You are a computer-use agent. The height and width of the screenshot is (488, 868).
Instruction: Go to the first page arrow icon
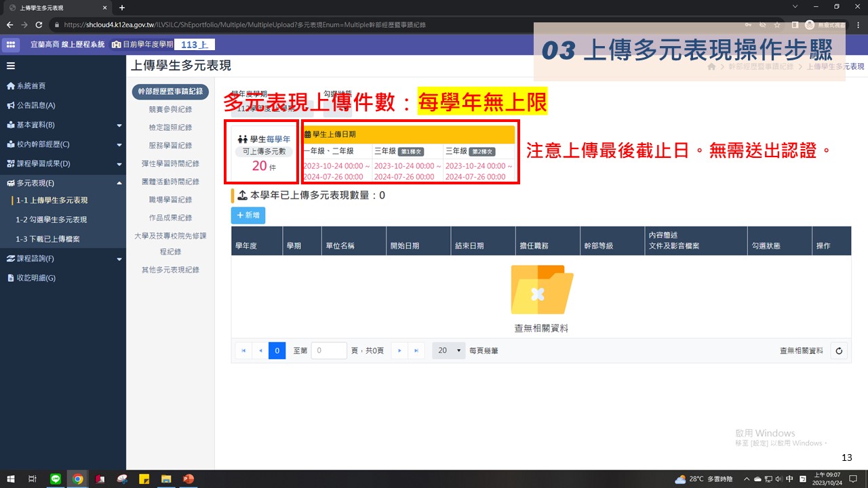[x=243, y=350]
